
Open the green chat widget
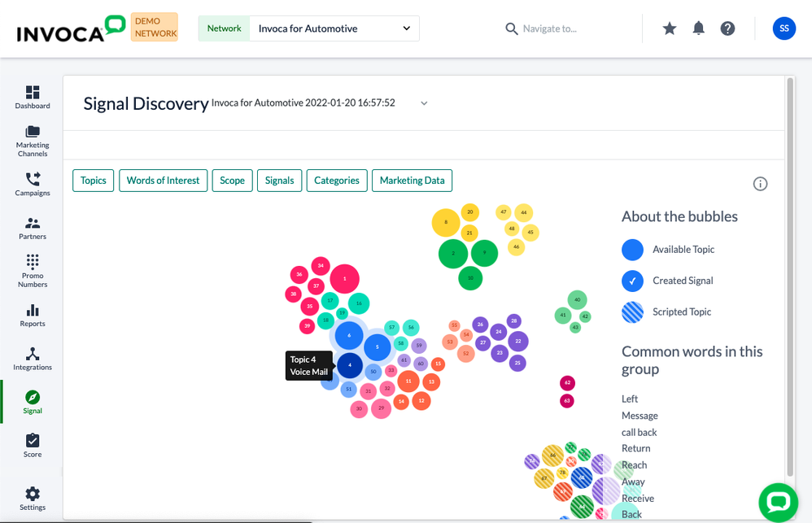tap(779, 502)
